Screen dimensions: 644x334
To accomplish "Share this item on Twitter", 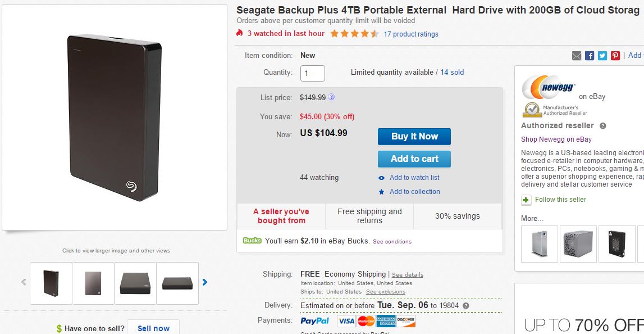I will coord(602,56).
